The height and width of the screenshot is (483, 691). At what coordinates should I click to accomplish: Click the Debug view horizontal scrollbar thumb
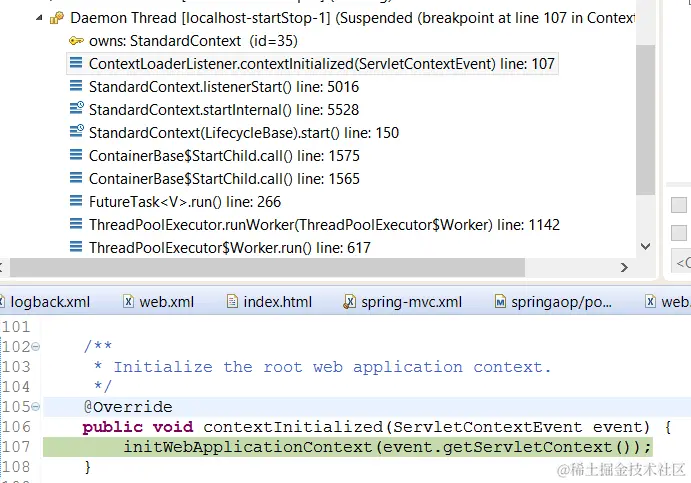point(267,268)
